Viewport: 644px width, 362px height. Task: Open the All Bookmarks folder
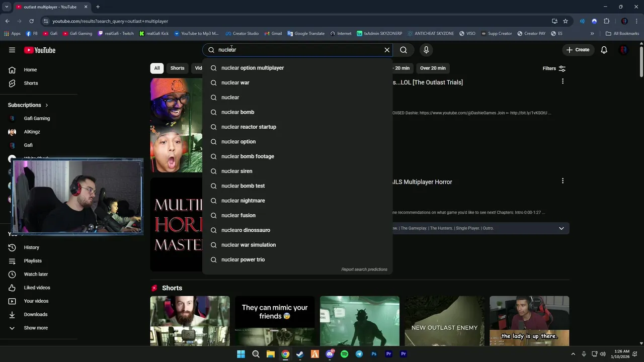[622, 34]
